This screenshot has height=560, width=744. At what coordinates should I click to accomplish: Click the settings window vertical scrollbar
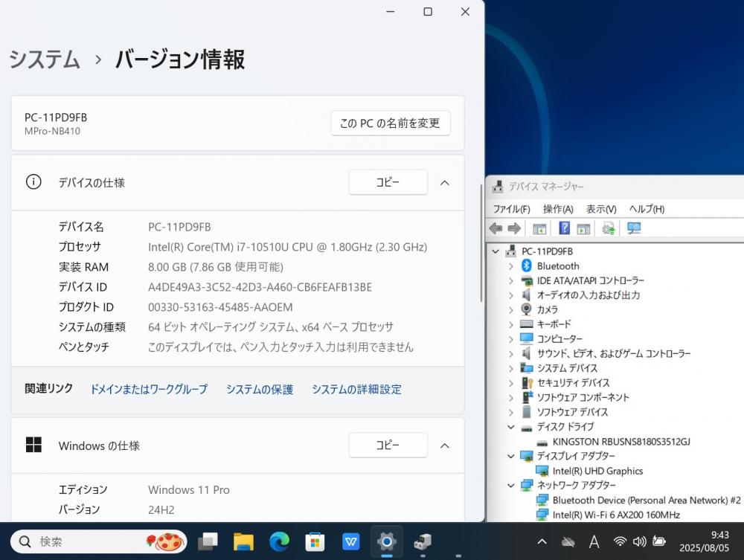[481, 242]
